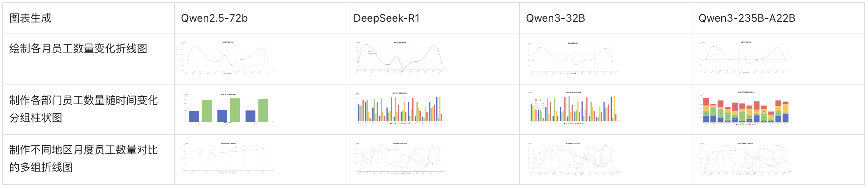Select the 图表生成 header cell
Viewport: 868px width, 188px height.
tap(30, 18)
